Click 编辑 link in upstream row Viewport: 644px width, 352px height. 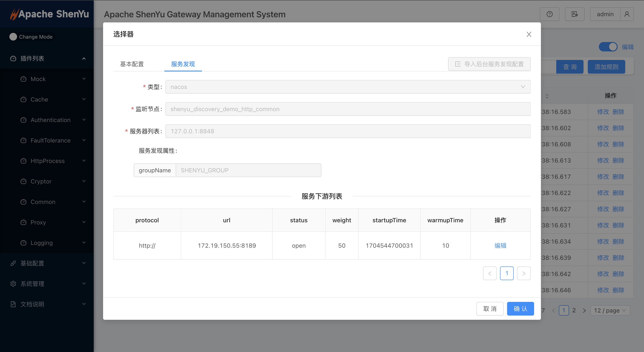(x=500, y=246)
